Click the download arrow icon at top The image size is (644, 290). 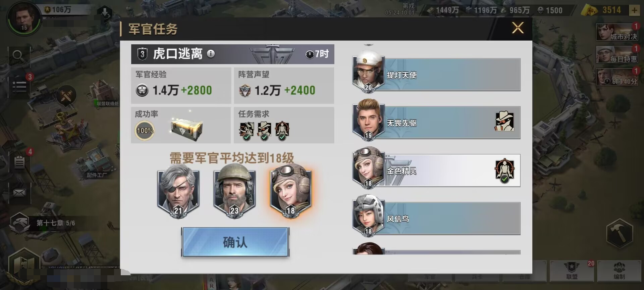pyautogui.click(x=105, y=13)
